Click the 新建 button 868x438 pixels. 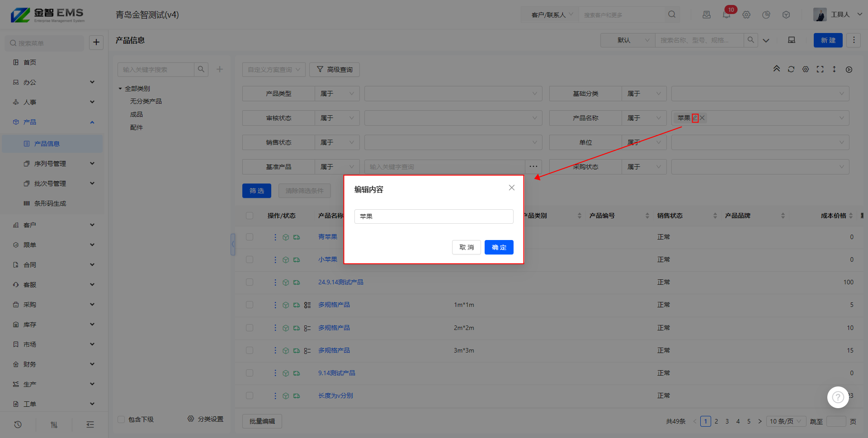[828, 40]
